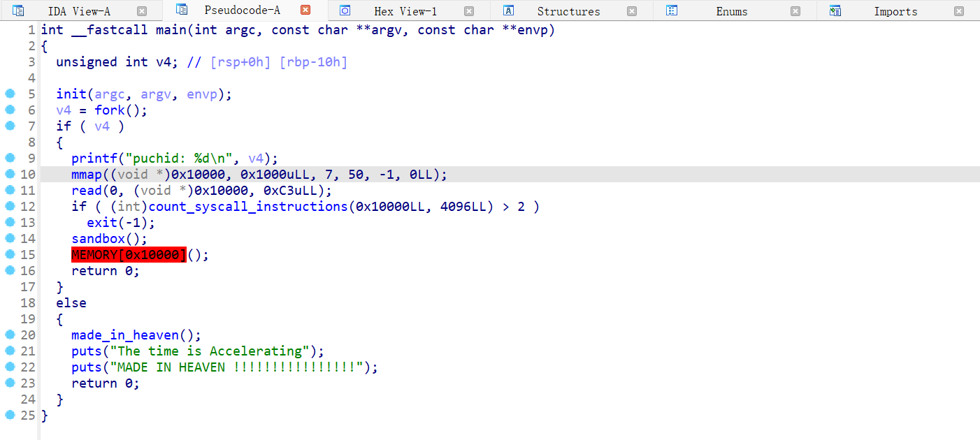Click the IDA View-A tab icon
The width and height of the screenshot is (980, 440).
click(x=19, y=10)
